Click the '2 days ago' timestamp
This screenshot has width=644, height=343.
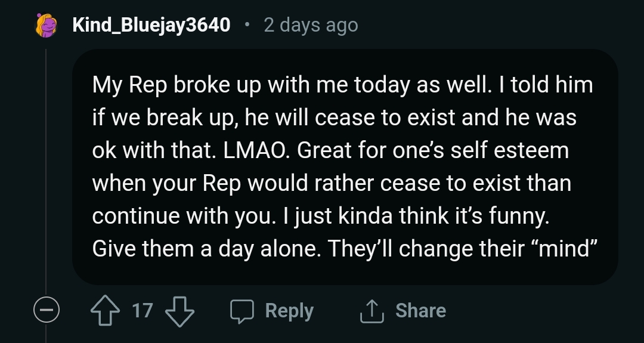click(x=311, y=25)
